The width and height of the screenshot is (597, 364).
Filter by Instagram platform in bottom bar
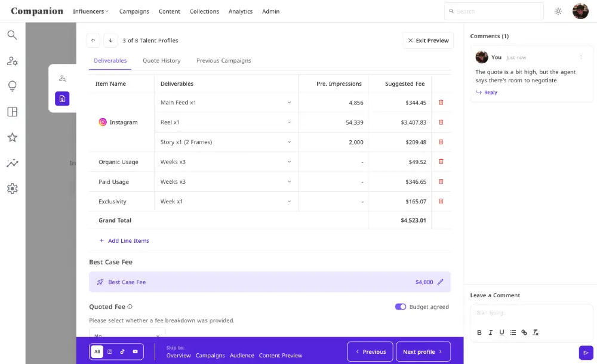click(x=110, y=352)
